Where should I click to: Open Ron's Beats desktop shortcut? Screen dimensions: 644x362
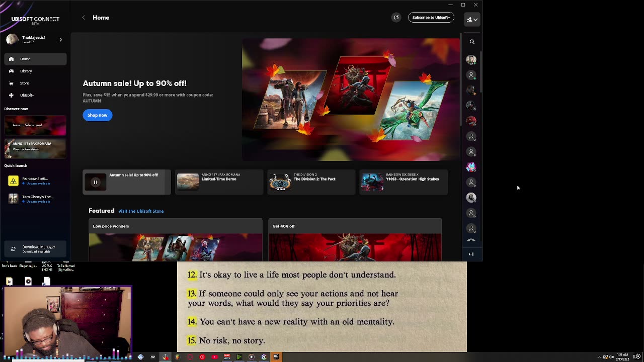[9, 266]
